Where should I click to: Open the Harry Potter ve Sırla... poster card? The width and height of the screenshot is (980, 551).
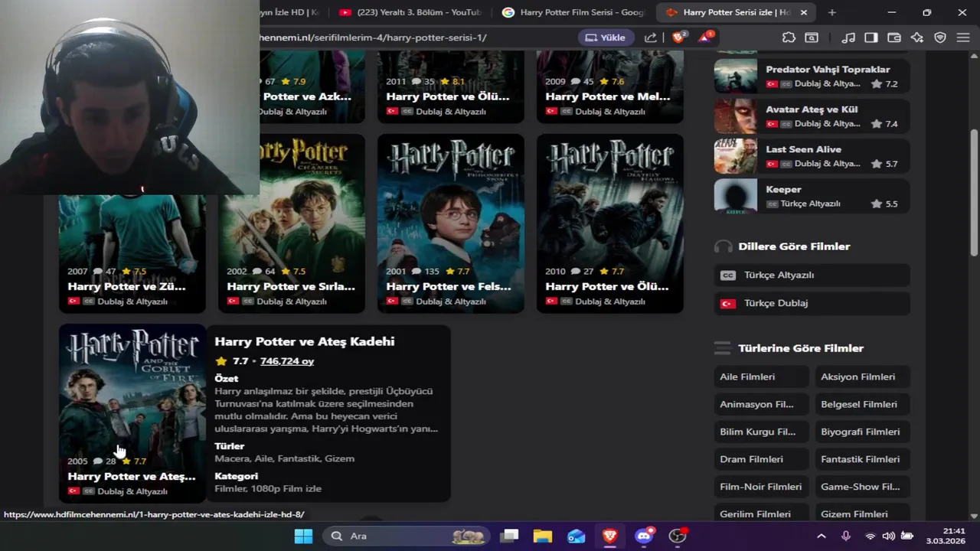(x=292, y=223)
